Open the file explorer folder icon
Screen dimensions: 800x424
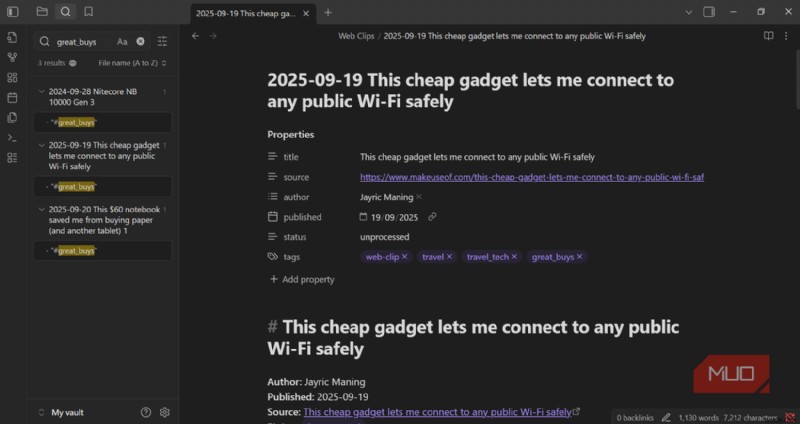42,12
